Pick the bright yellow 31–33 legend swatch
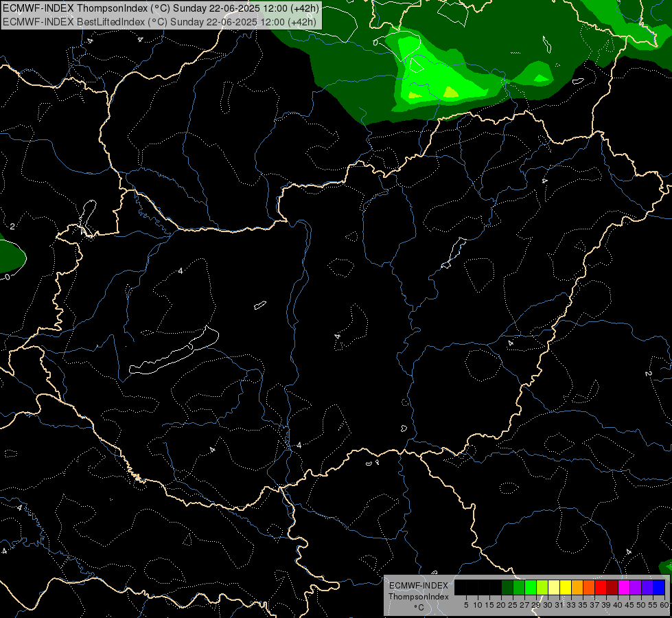The image size is (672, 618). tap(566, 587)
